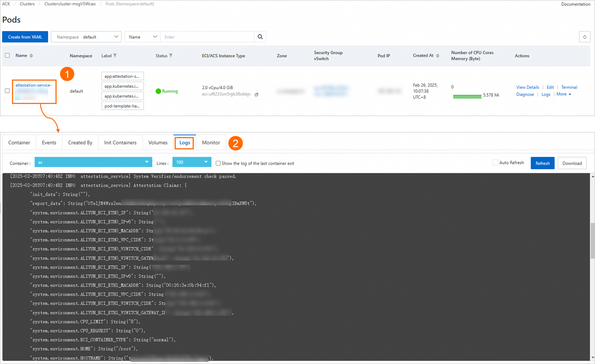
Task: Enable Auto Refresh checkbox
Action: pyautogui.click(x=495, y=162)
